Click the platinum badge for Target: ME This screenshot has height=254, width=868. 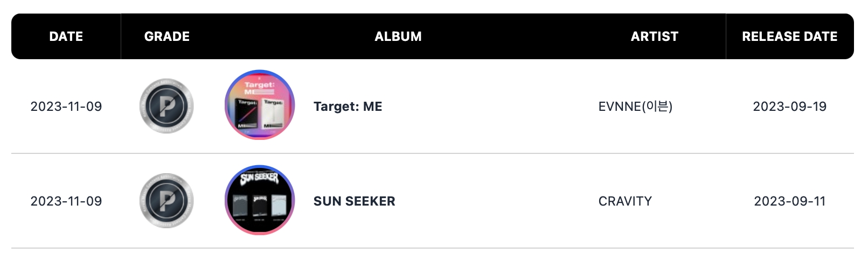166,106
